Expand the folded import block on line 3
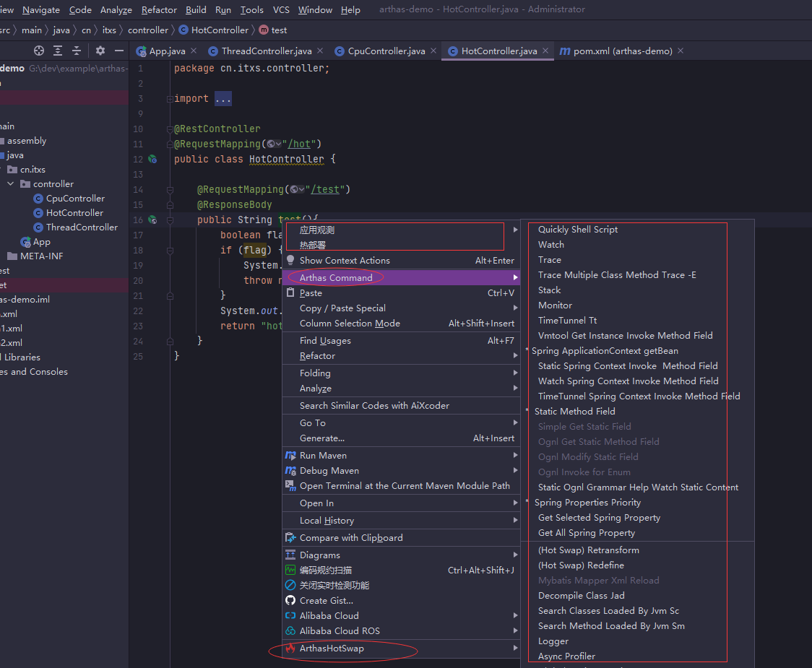This screenshot has width=812, height=668. 169,99
